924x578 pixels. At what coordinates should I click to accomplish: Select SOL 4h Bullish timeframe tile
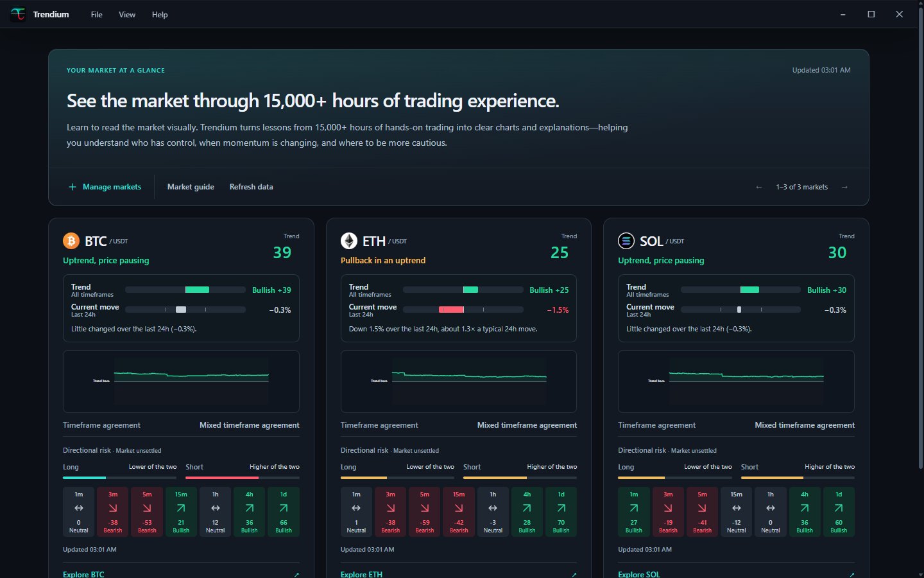pos(805,512)
